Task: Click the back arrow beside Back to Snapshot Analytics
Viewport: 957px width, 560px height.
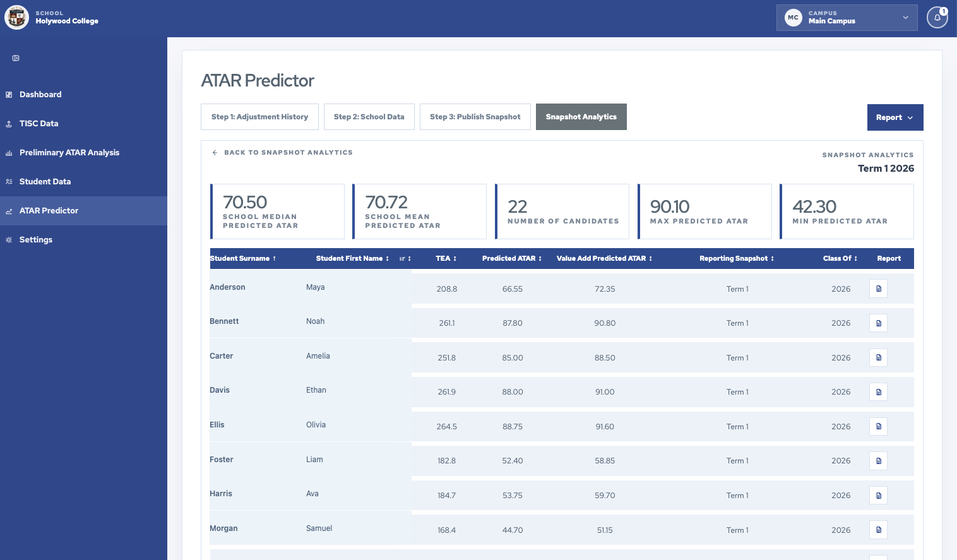Action: (x=215, y=153)
